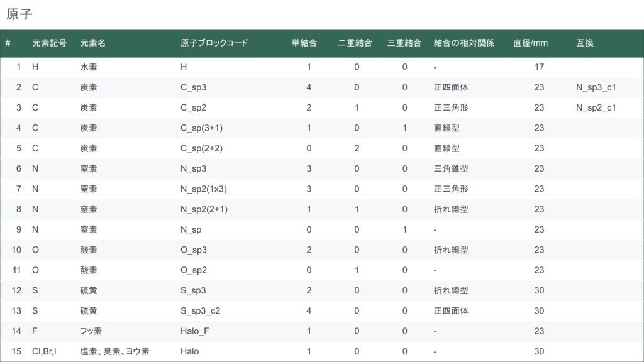
Task: Click the 三重結合 column header
Action: (404, 43)
